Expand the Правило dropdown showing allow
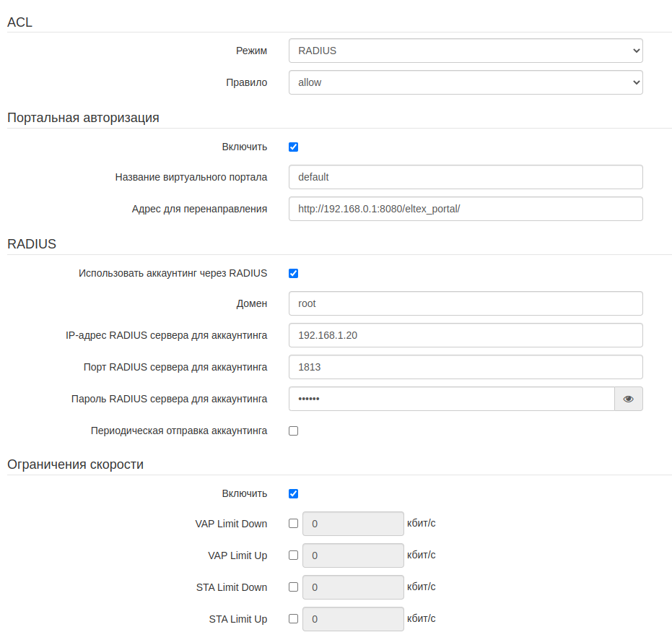Viewport: 672px width, 640px height. coord(465,82)
